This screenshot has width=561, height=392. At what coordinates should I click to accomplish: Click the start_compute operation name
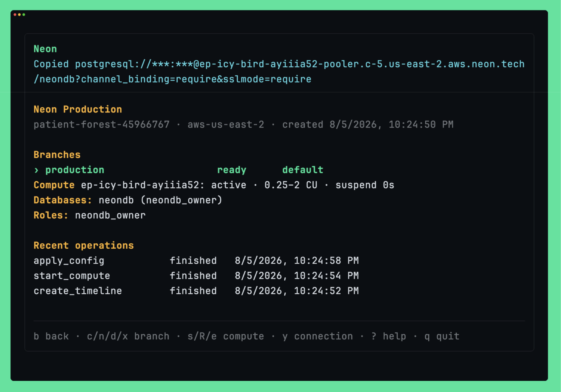click(x=72, y=276)
